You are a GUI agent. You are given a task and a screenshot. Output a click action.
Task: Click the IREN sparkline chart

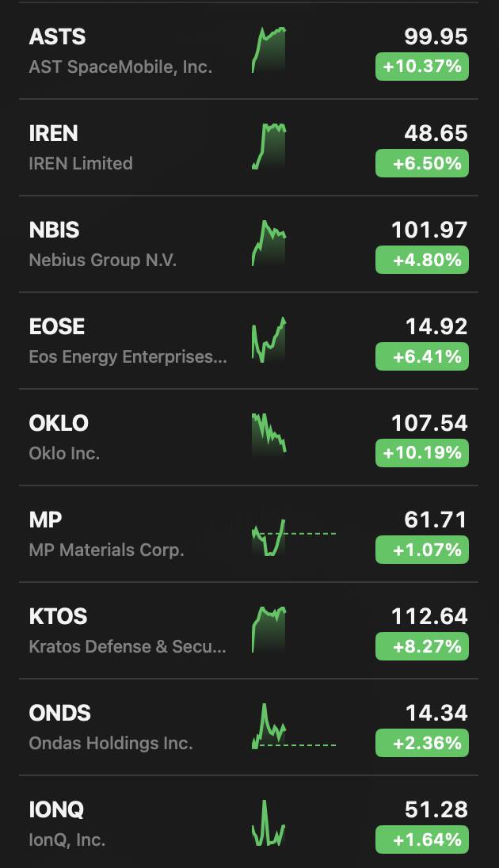tap(269, 147)
